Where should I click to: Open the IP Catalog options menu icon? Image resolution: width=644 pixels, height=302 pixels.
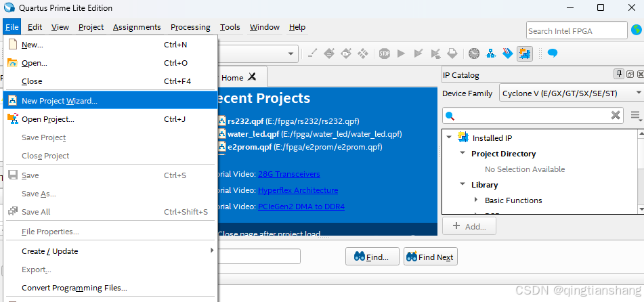coord(636,116)
